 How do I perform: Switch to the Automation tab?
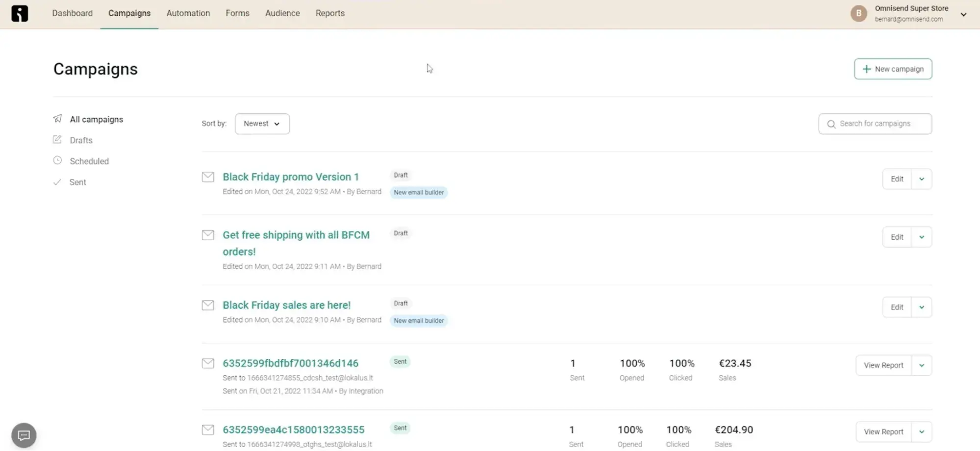pos(188,13)
